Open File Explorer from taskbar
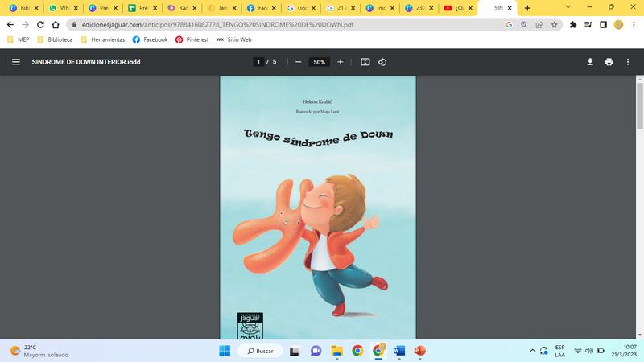The height and width of the screenshot is (362, 644). coord(336,351)
